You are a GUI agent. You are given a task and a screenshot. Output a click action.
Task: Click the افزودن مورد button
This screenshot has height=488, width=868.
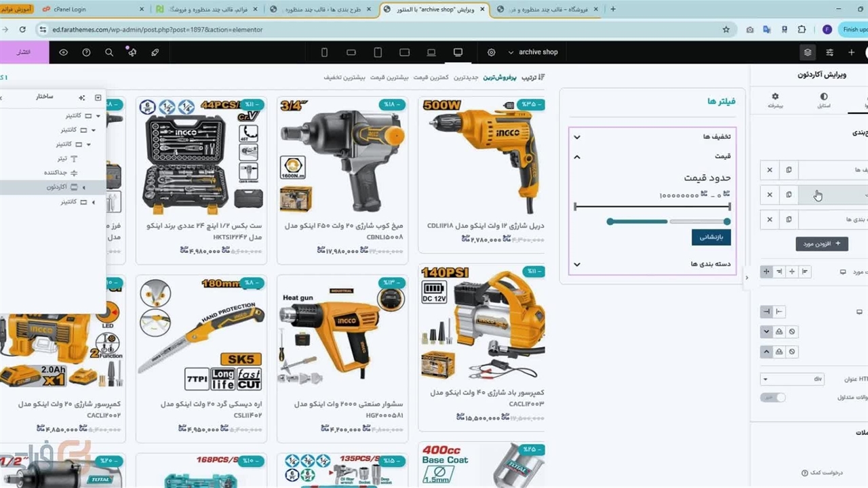point(821,243)
